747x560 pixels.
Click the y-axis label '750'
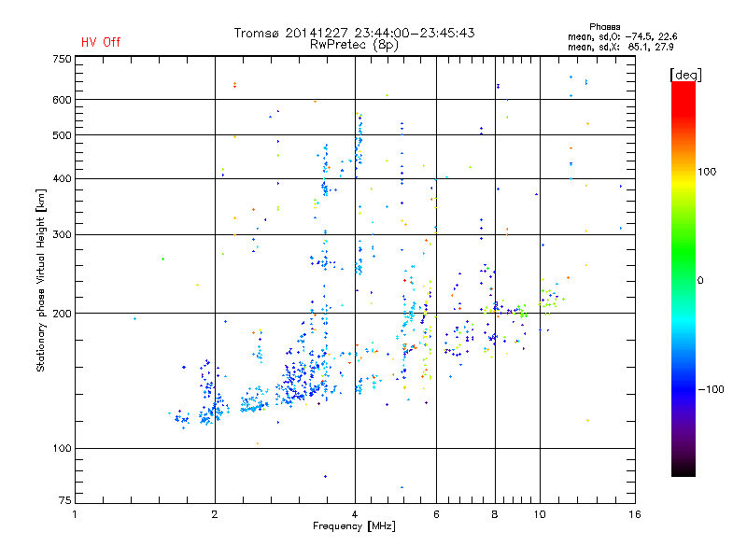[x=62, y=59]
